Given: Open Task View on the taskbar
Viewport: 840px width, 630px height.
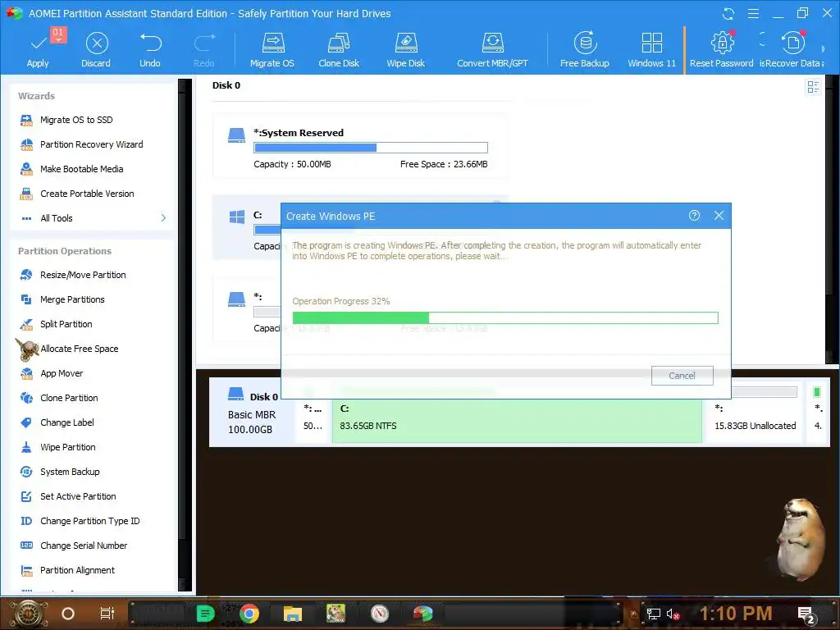Looking at the screenshot, I should point(107,614).
